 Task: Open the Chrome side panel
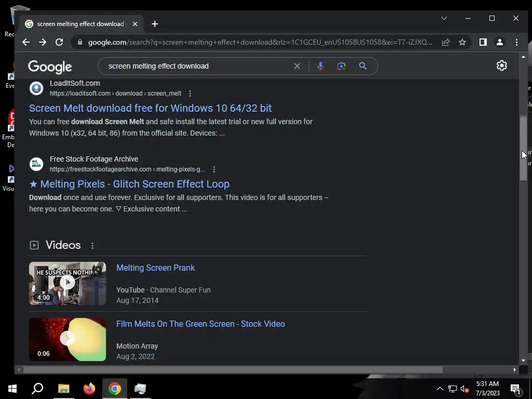pyautogui.click(x=483, y=42)
